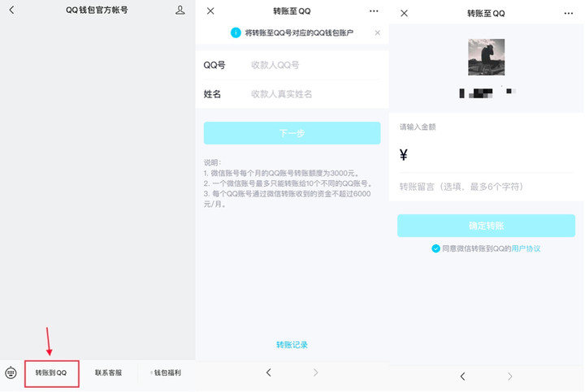Screen dimensions: 585x392
Task: Toggle the 同意微信转账到QQ agreement checkbox
Action: pos(435,248)
